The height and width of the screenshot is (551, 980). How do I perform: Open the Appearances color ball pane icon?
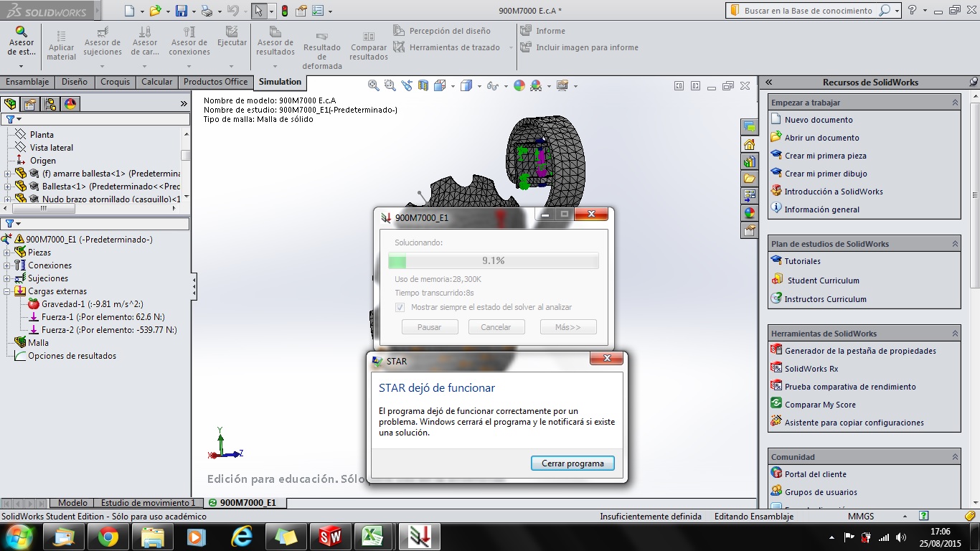tap(750, 213)
